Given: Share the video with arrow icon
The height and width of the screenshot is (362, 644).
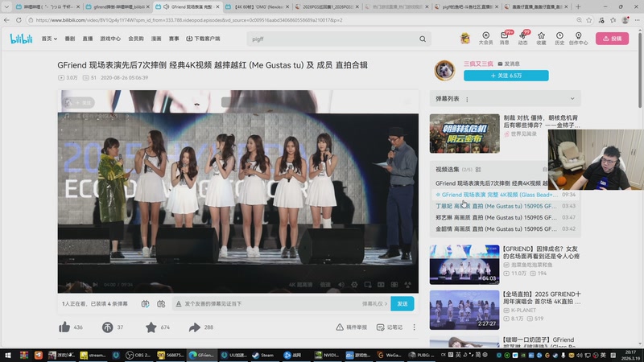Looking at the screenshot, I should [194, 327].
